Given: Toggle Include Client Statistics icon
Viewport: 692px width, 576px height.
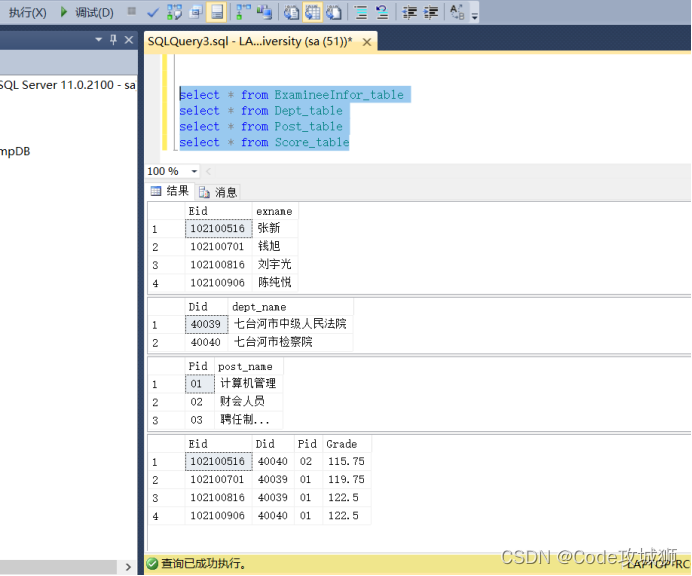Looking at the screenshot, I should click(x=264, y=12).
